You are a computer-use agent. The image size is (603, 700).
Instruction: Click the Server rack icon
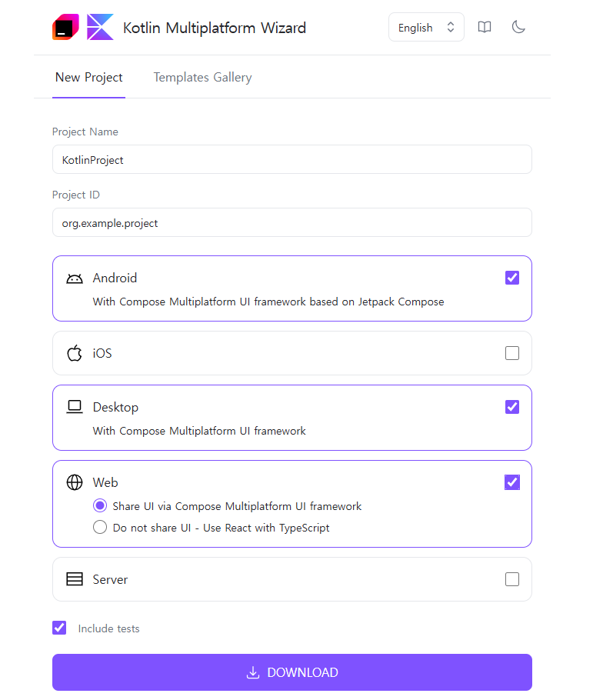[75, 579]
